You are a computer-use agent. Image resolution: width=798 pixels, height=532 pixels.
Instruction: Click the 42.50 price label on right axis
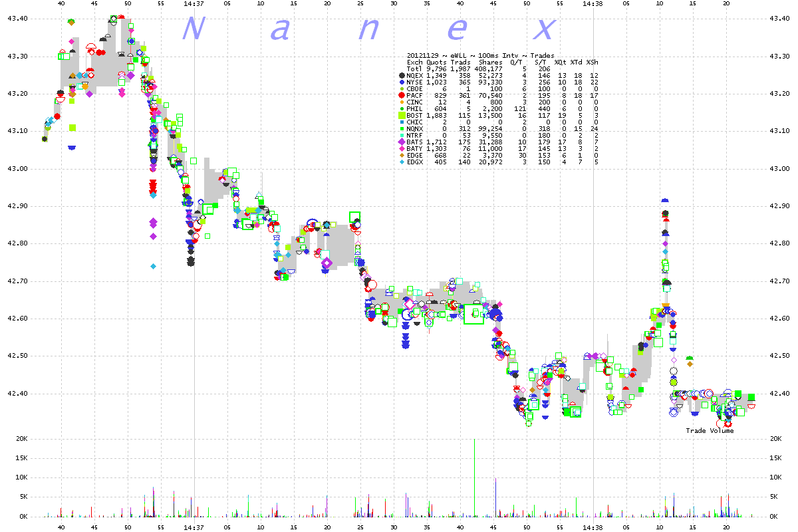coord(781,356)
